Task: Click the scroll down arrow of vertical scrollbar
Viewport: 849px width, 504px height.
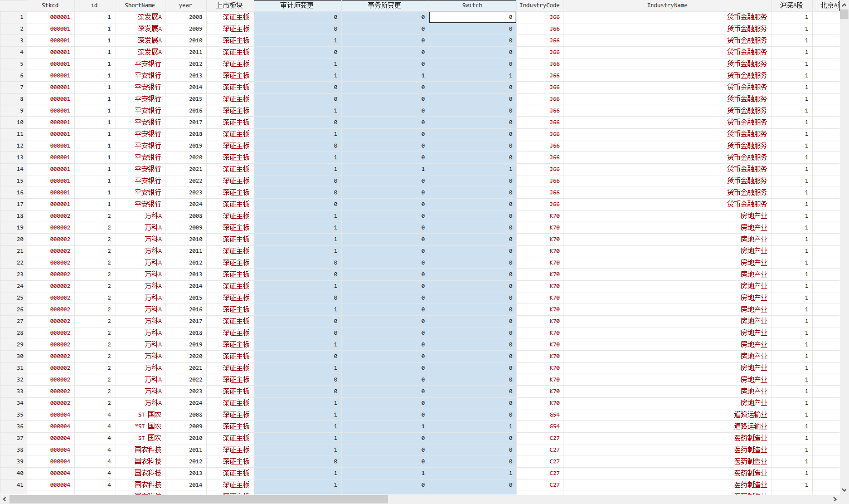Action: point(844,490)
